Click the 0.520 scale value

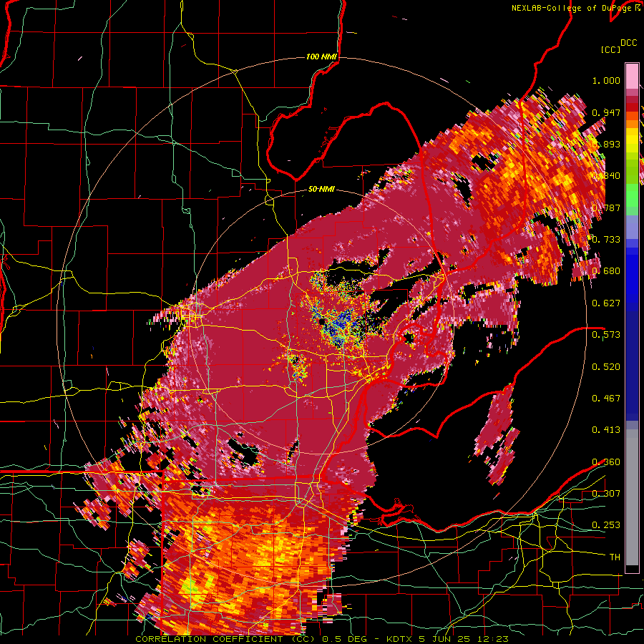(606, 366)
